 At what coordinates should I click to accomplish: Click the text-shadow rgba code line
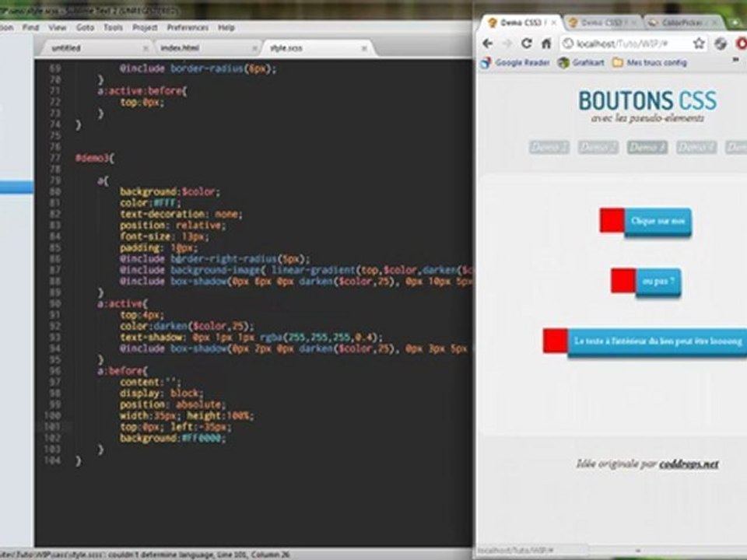click(x=251, y=337)
